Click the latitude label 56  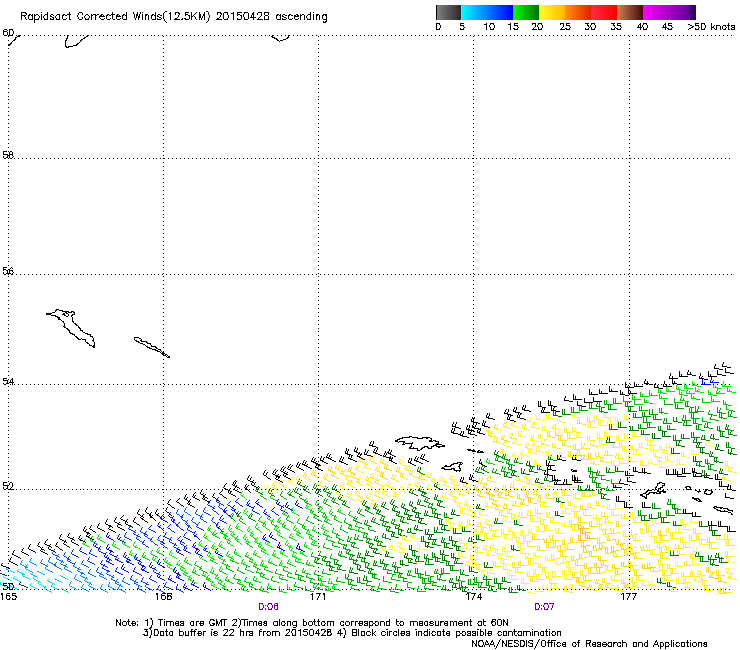pos(8,271)
